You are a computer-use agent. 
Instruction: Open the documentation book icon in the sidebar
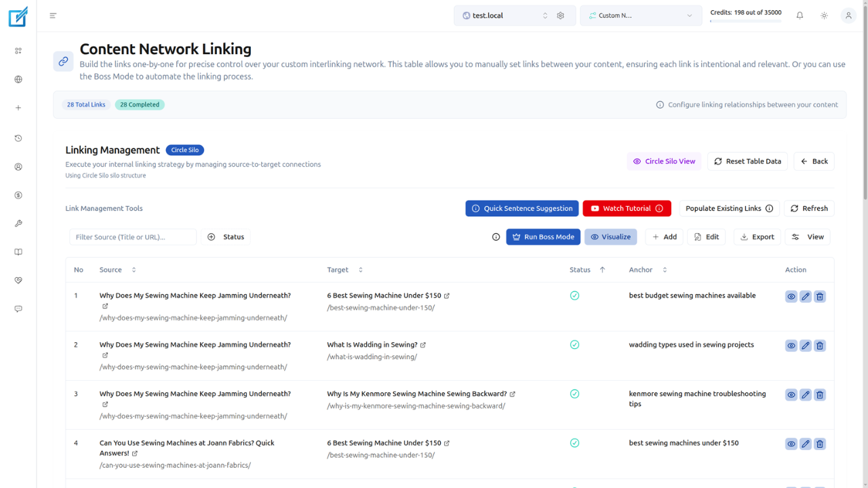tap(18, 251)
